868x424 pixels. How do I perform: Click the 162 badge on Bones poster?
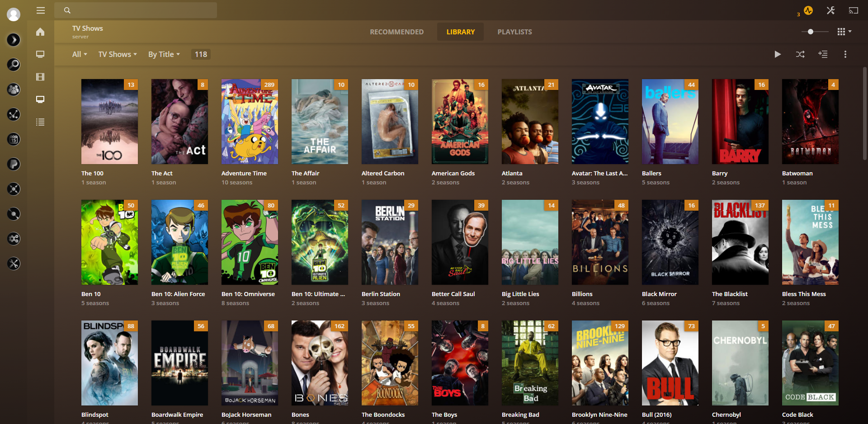coord(340,326)
